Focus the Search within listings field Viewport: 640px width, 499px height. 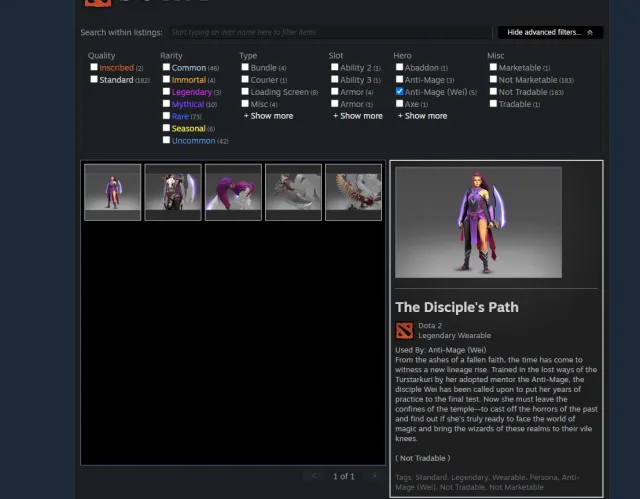pyautogui.click(x=331, y=32)
